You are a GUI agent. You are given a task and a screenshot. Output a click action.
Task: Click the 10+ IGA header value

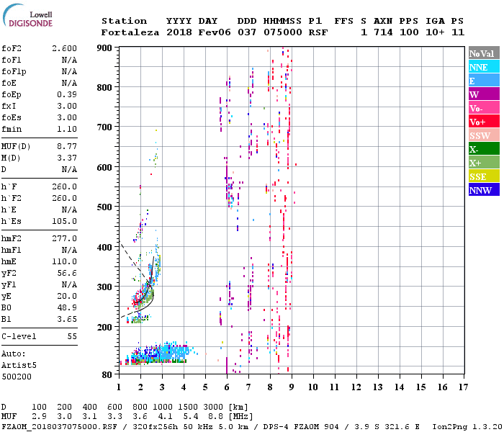(435, 32)
